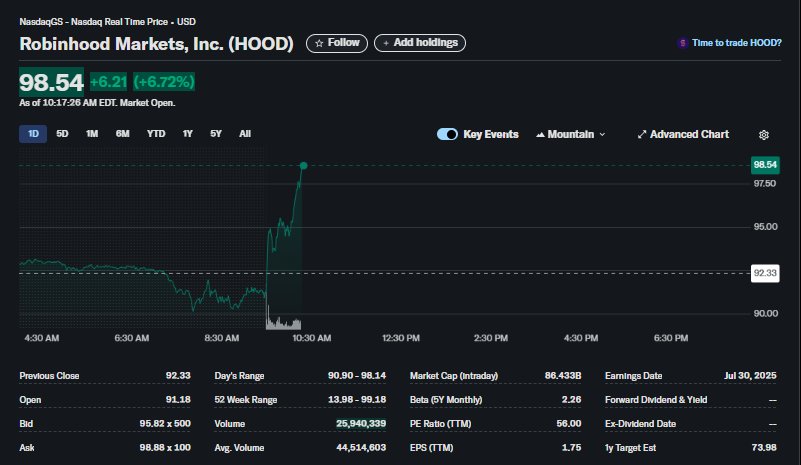
Task: Click the 10:30 AM time axis label
Action: tap(312, 338)
